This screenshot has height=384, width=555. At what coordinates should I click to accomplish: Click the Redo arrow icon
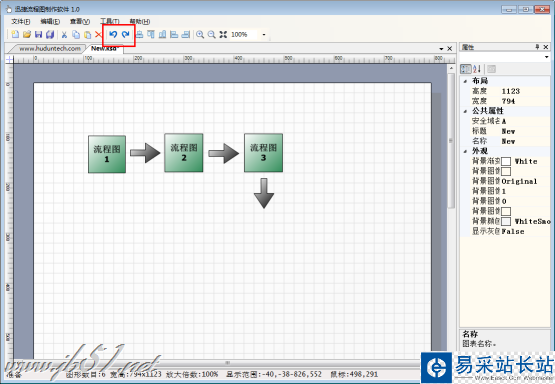125,34
